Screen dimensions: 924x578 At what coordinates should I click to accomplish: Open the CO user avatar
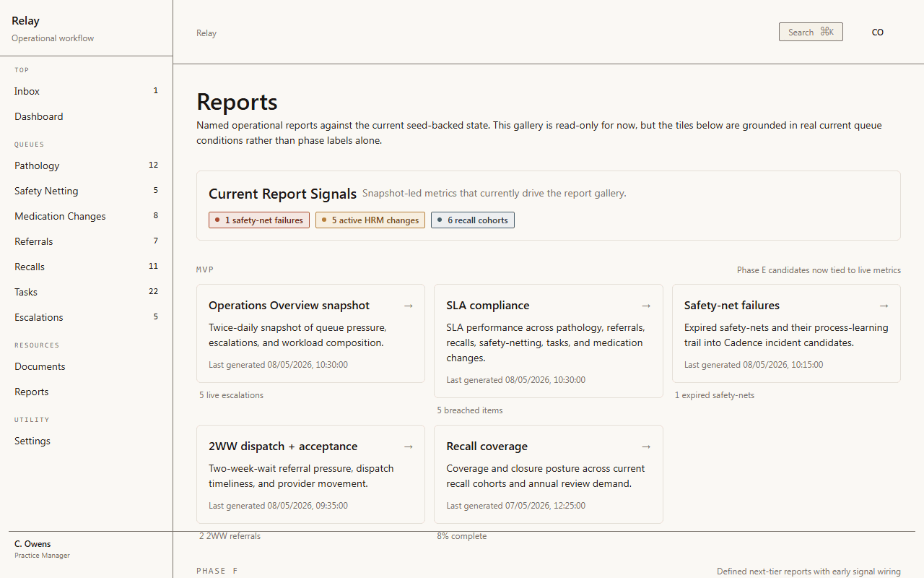(878, 33)
